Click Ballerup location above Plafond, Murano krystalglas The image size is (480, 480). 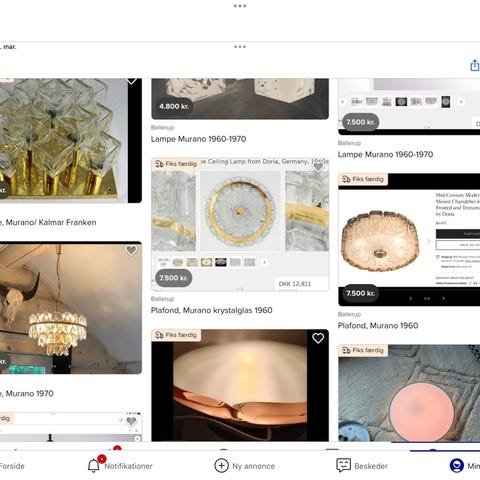(x=162, y=299)
